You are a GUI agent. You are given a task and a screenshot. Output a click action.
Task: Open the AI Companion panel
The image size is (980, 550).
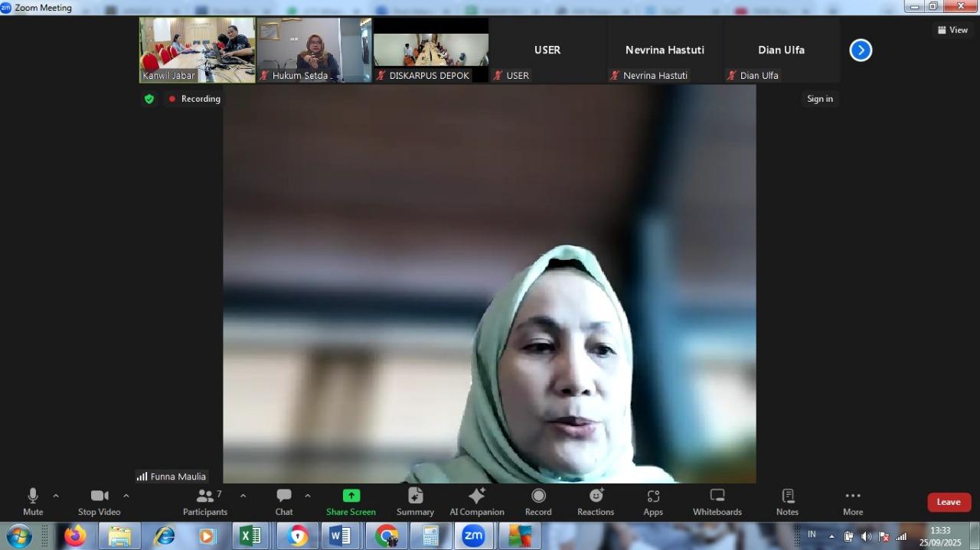tap(476, 502)
